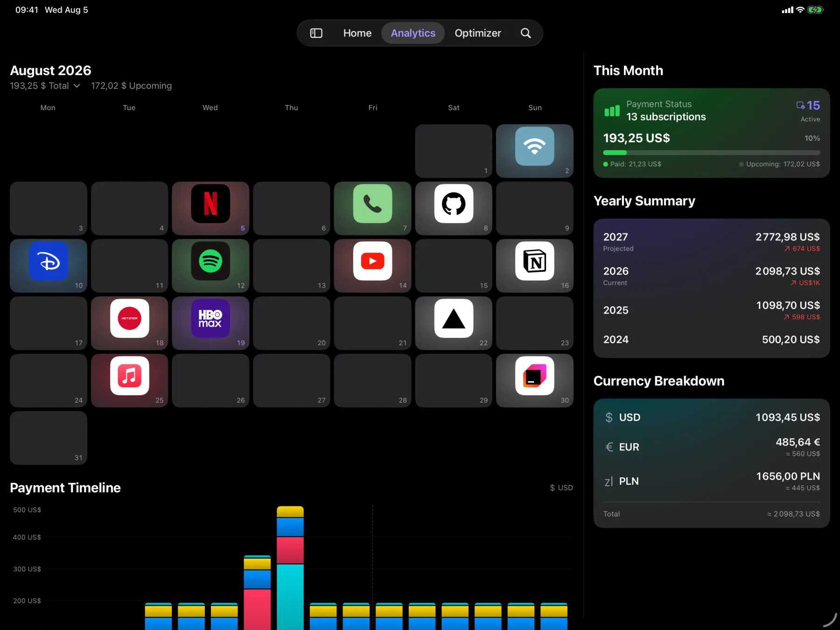Select the Disney+ subscription icon

[49, 261]
